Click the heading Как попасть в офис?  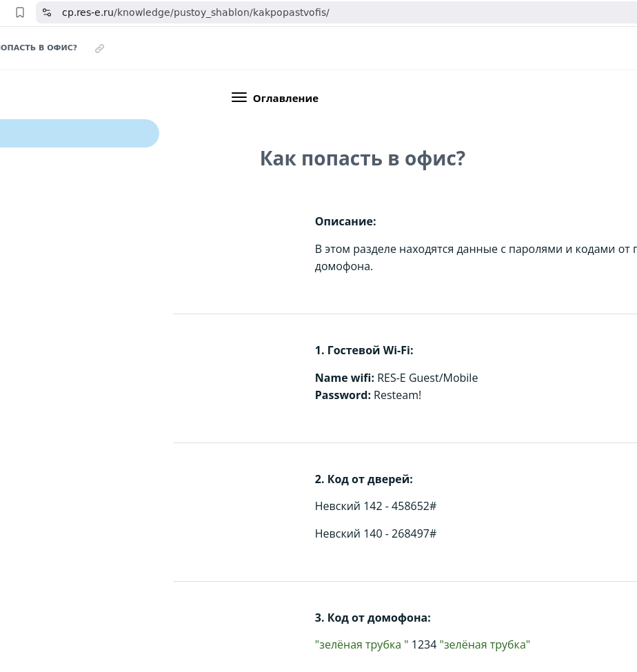coord(362,159)
